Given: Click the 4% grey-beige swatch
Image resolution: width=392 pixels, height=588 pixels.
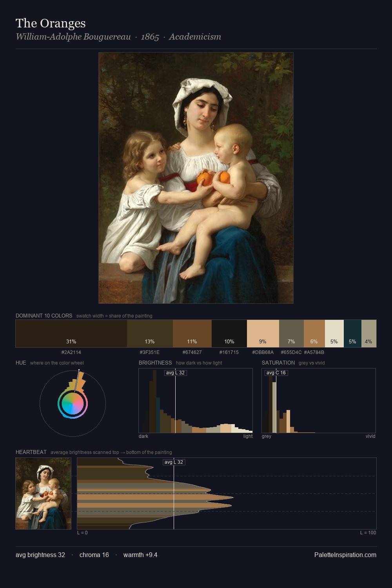Looking at the screenshot, I should 369,334.
